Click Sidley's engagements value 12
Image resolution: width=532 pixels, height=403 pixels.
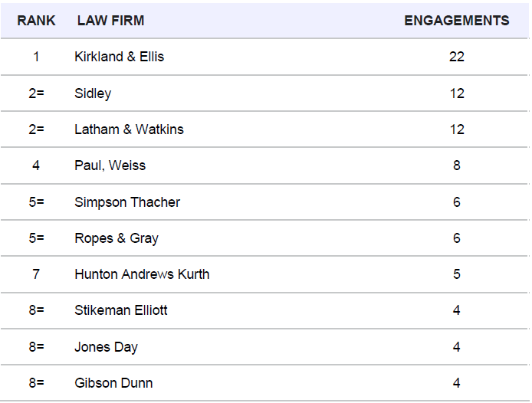click(457, 93)
